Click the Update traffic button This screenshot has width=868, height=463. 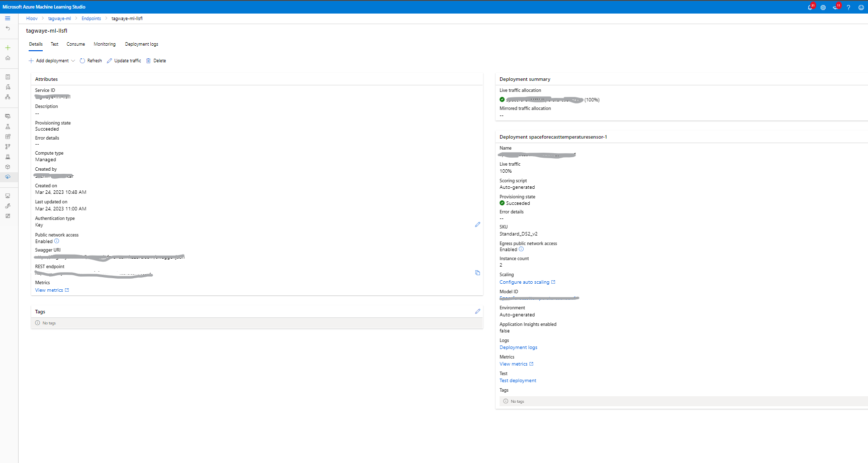pos(124,61)
